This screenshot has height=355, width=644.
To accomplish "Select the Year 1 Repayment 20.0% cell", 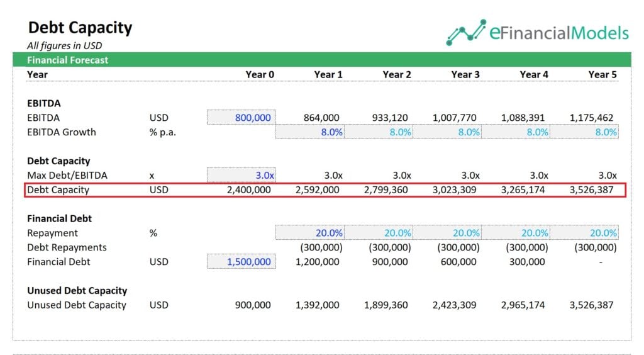I will [310, 232].
